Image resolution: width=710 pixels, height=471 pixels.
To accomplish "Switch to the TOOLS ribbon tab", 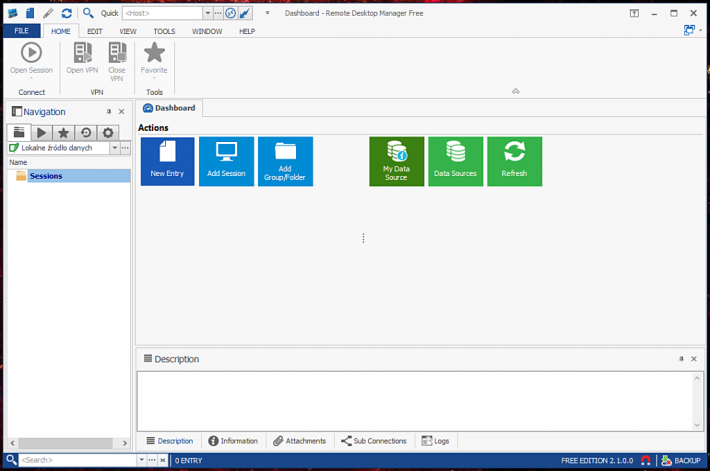I will click(164, 31).
